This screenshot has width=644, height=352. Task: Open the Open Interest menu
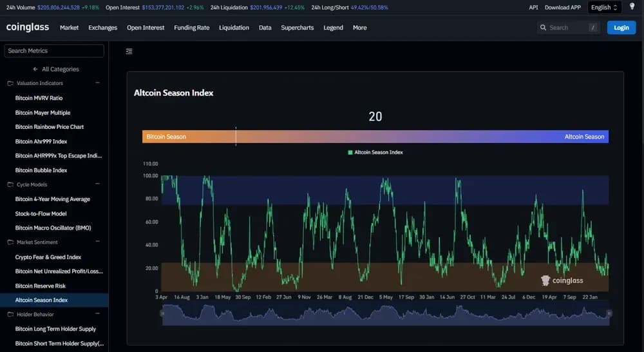coord(146,28)
